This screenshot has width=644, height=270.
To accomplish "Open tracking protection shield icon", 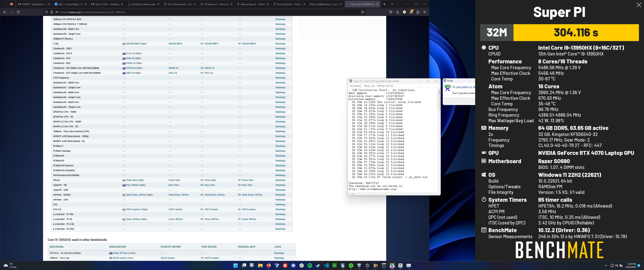I will click(x=46, y=12).
